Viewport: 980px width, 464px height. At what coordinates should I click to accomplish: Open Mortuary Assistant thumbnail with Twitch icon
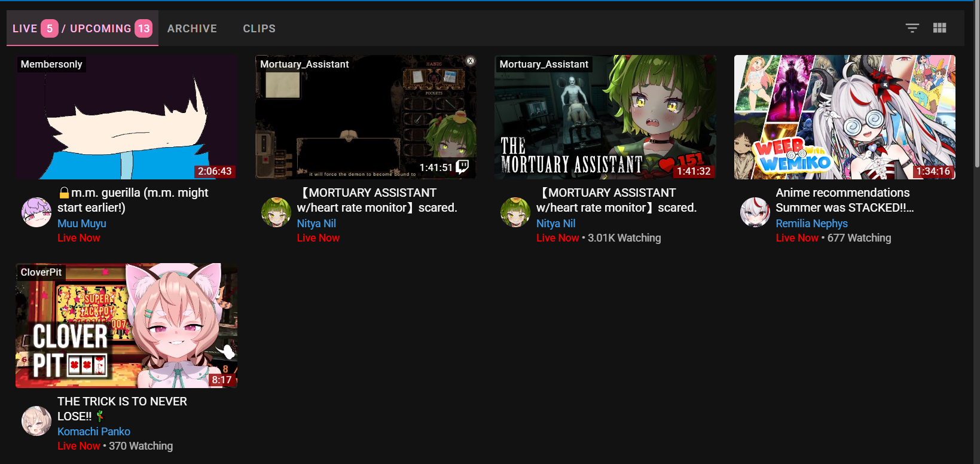366,117
